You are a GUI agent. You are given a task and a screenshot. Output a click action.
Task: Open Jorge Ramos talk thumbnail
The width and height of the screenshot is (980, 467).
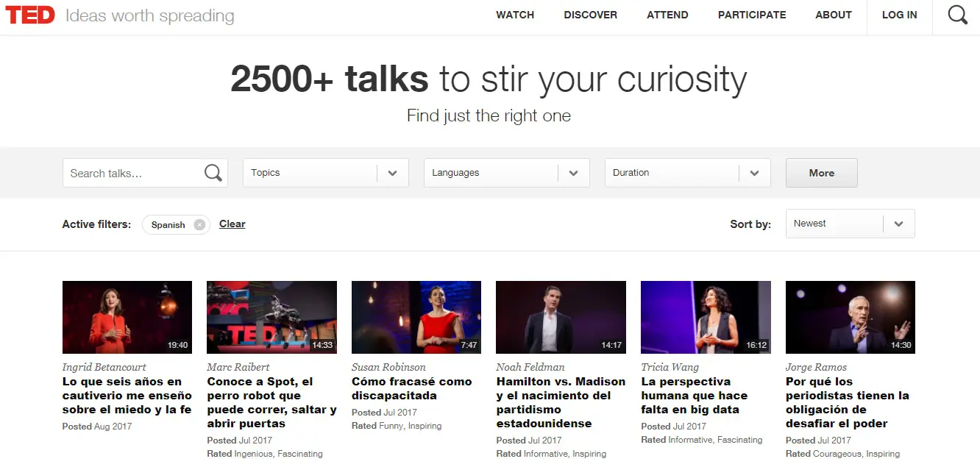coord(851,317)
